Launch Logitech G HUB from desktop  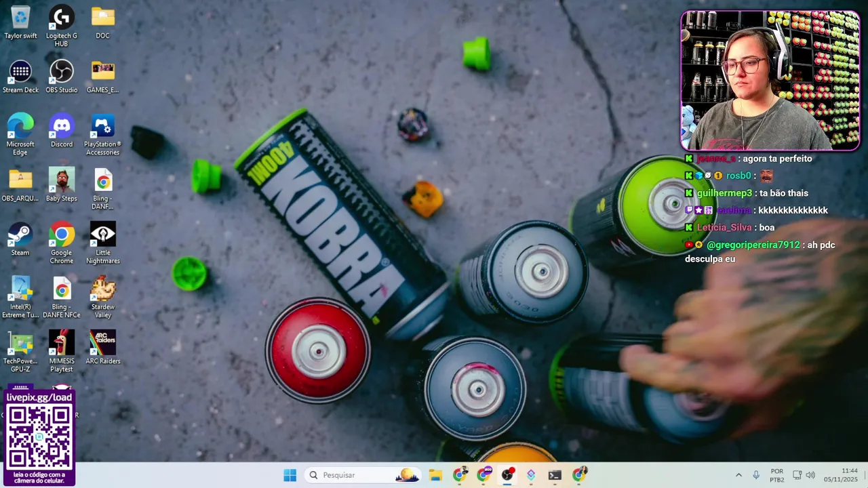pos(61,26)
